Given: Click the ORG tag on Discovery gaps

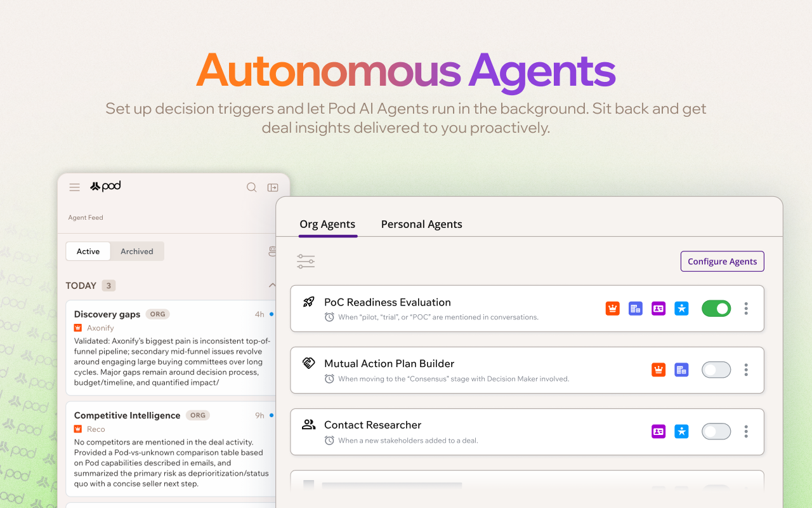Looking at the screenshot, I should point(157,314).
